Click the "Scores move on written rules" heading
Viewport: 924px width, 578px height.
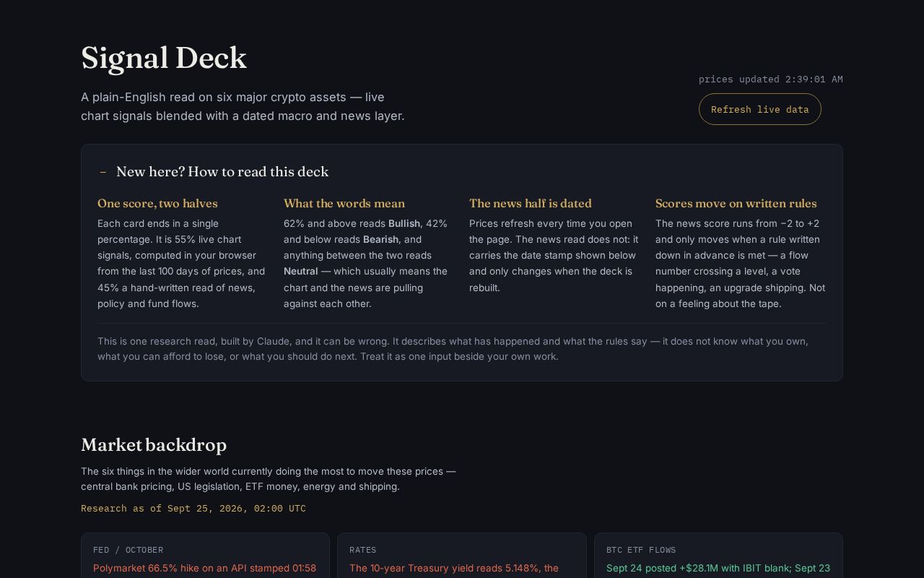736,203
